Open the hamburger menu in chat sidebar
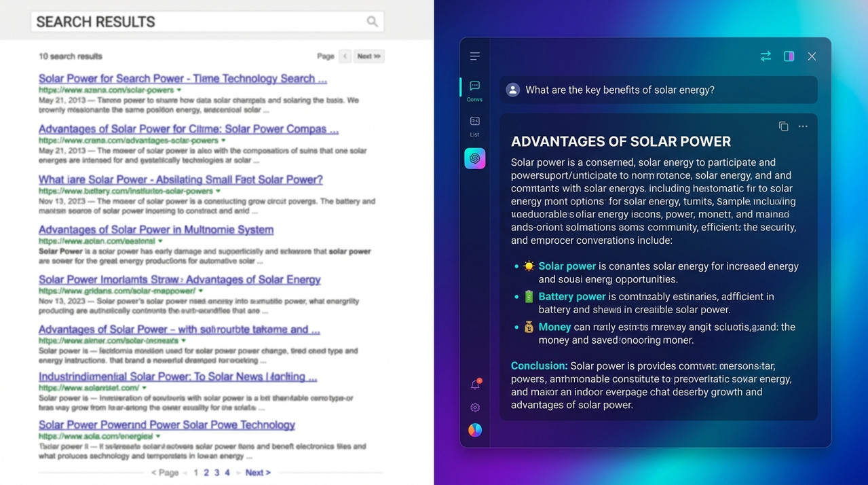868x485 pixels. click(x=474, y=56)
